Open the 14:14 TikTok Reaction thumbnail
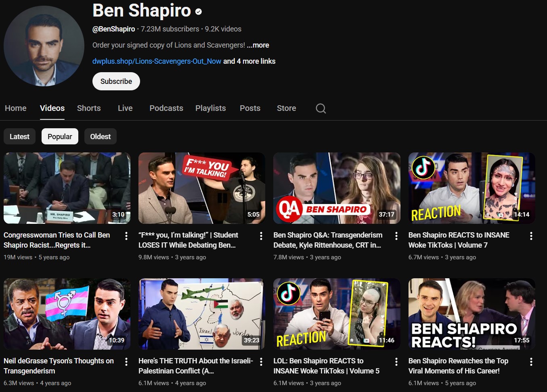The width and height of the screenshot is (547, 392). pos(472,188)
